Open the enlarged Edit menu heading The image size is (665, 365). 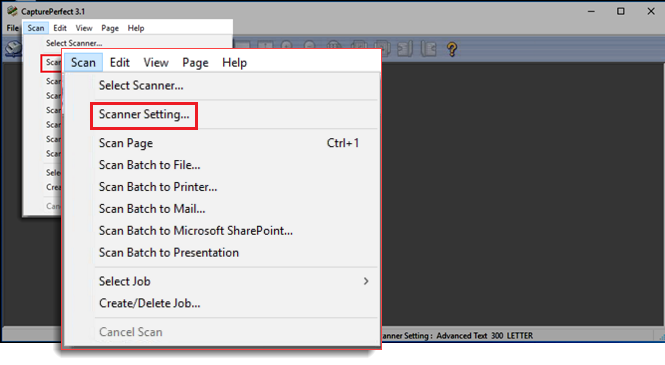click(x=120, y=63)
